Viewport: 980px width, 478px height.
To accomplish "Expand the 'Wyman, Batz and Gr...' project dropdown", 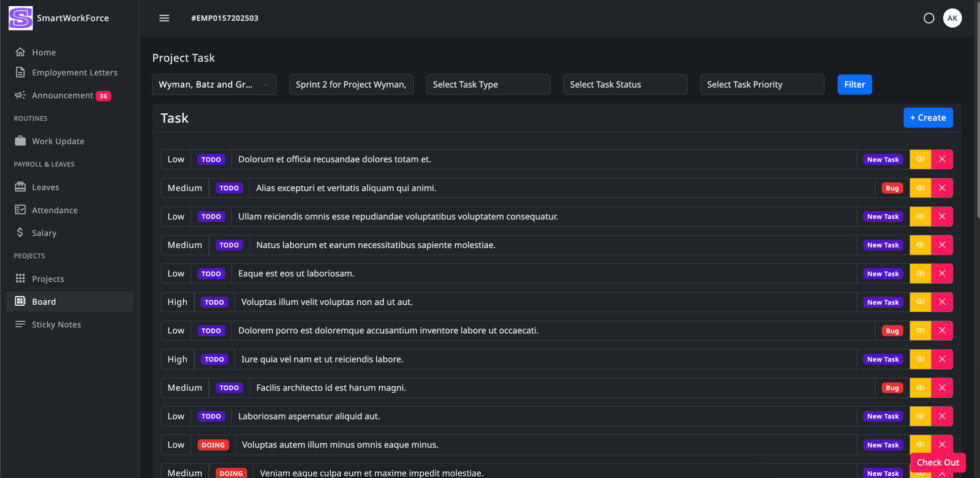I will click(214, 85).
